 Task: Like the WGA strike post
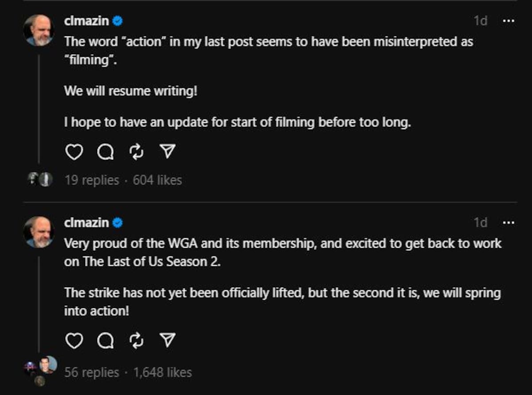click(x=74, y=341)
